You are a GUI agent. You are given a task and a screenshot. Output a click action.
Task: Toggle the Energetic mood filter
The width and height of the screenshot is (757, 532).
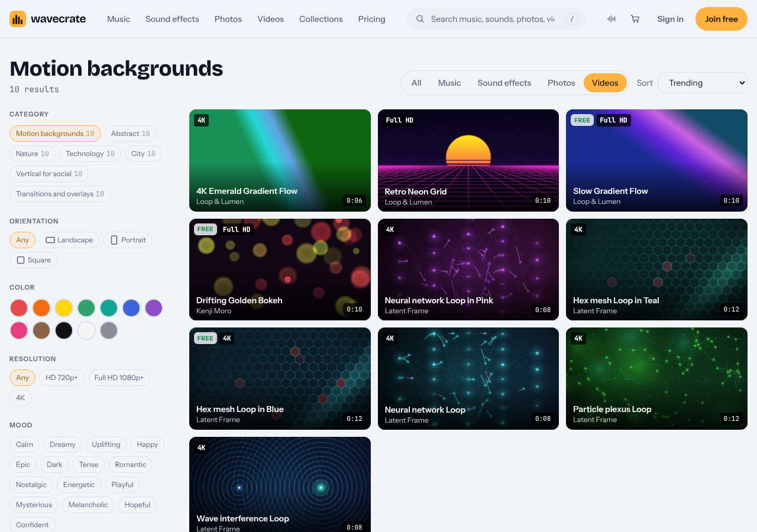coord(79,485)
